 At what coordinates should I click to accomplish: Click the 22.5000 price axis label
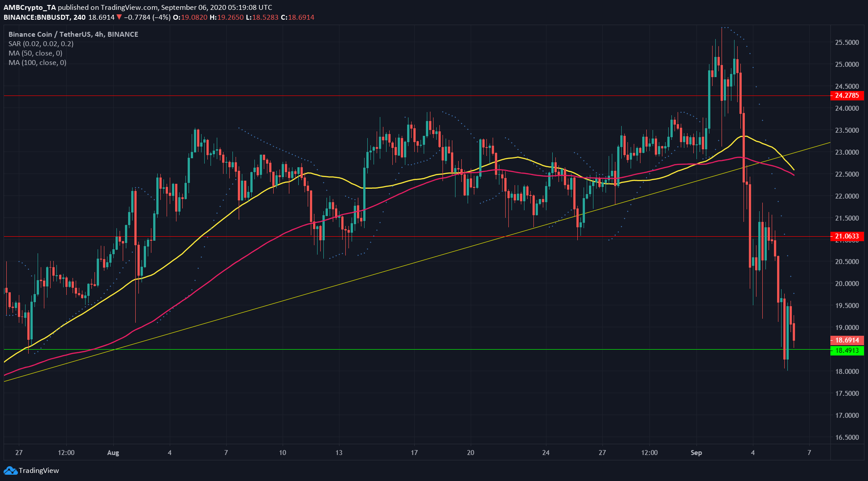pos(847,174)
